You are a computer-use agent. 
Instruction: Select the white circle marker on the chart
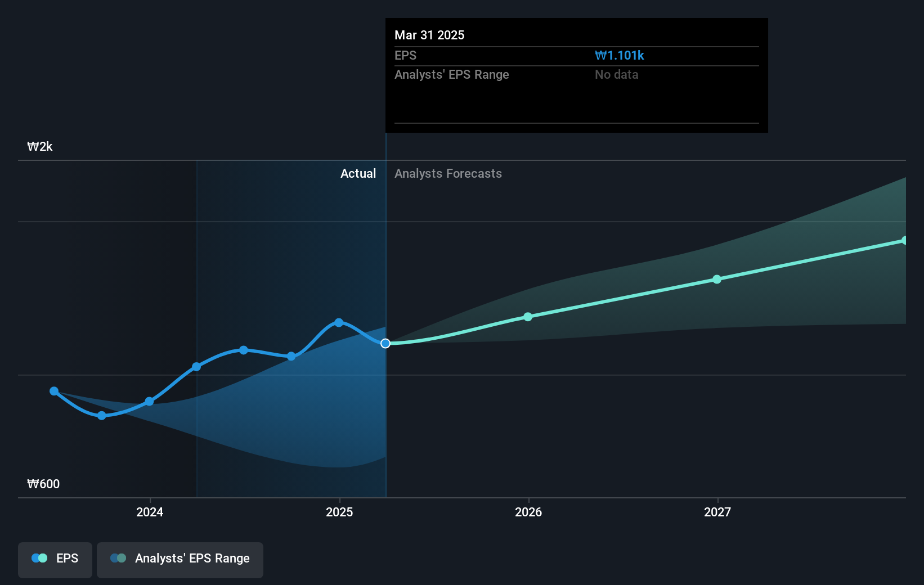385,343
